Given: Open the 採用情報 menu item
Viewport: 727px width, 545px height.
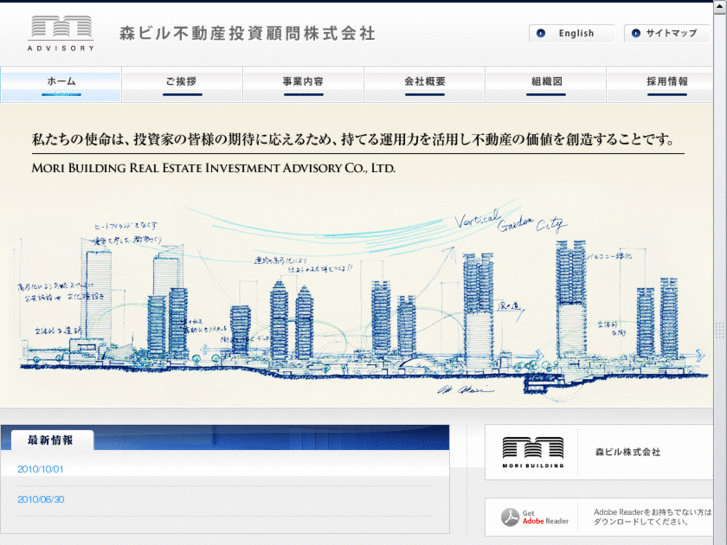Looking at the screenshot, I should pyautogui.click(x=667, y=82).
